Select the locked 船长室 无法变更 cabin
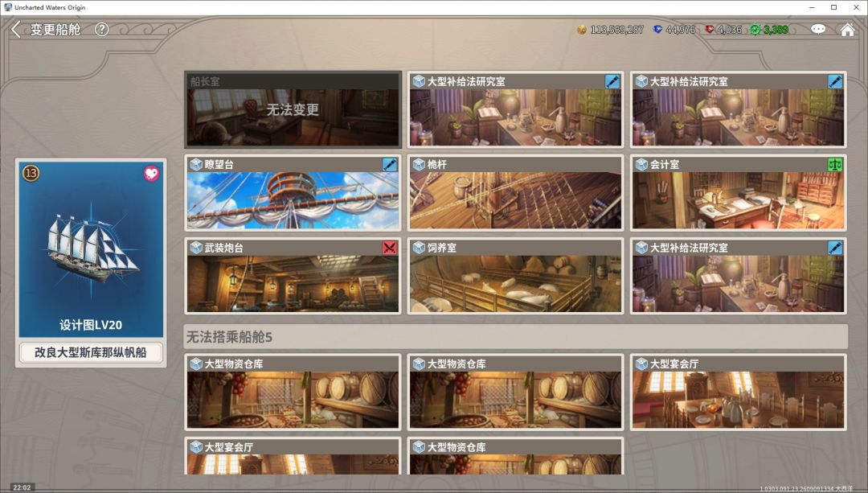868x493 pixels. (293, 109)
